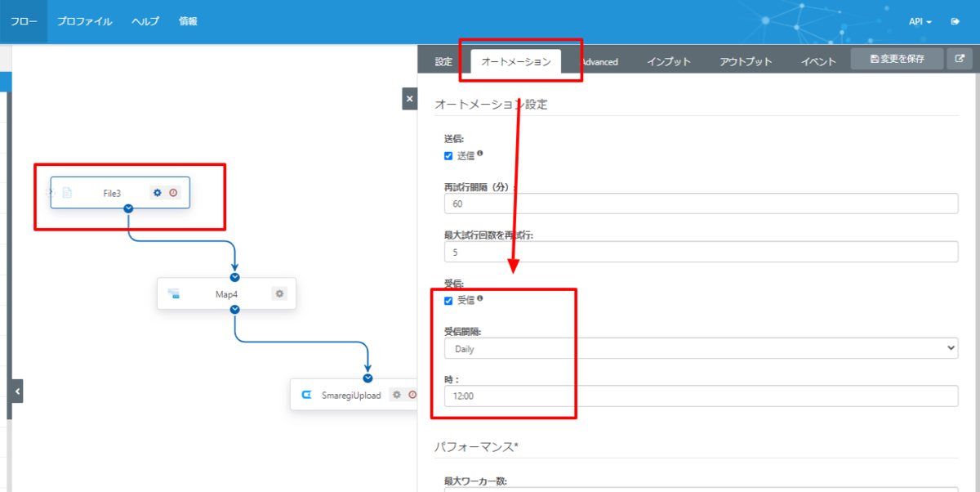The height and width of the screenshot is (492, 980).
Task: Click the info icon next to 送信
Action: [479, 154]
